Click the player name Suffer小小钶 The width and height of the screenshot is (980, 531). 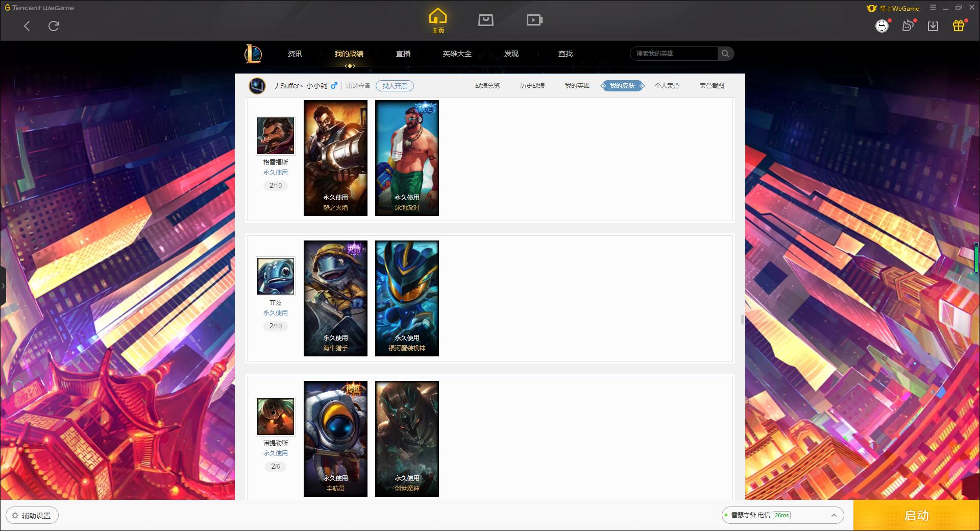tap(302, 86)
